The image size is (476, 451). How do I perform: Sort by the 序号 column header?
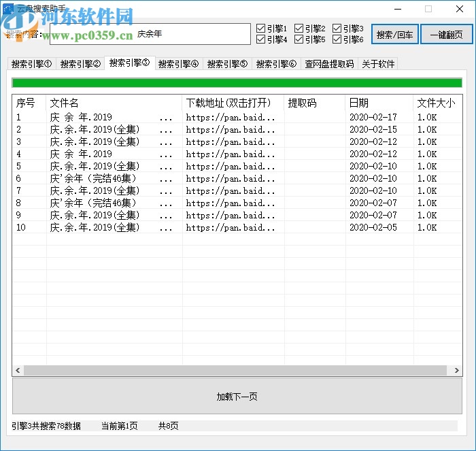[29, 103]
